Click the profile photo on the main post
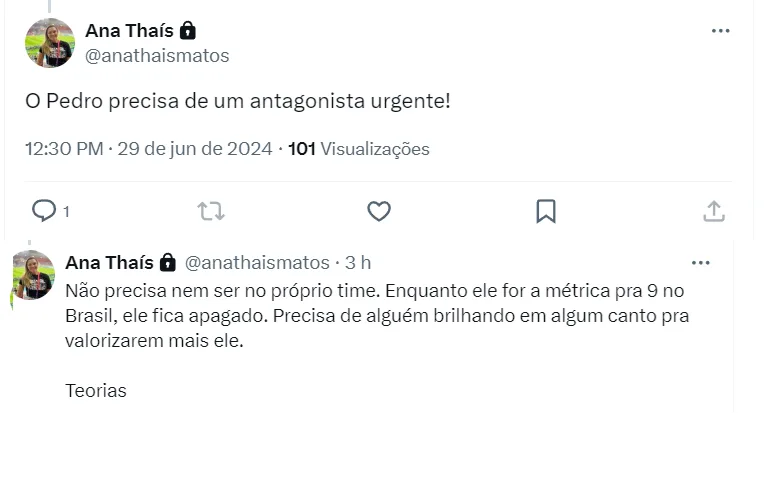This screenshot has width=775, height=483. point(49,43)
